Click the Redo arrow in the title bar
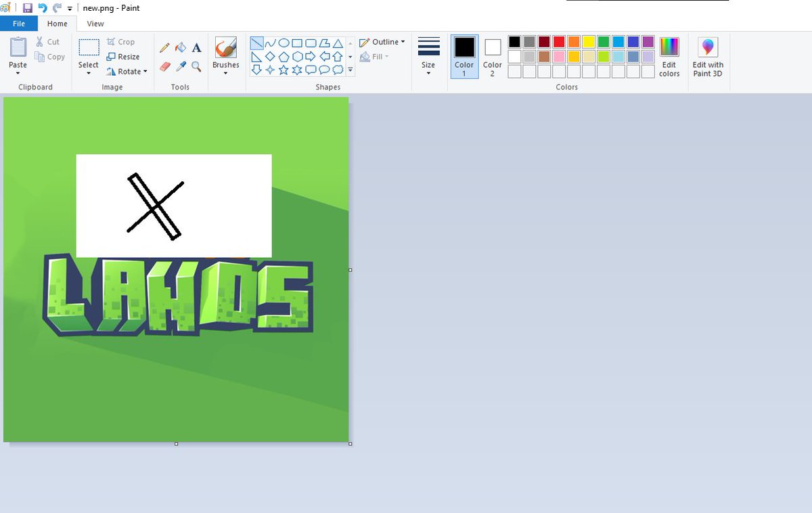Image resolution: width=812 pixels, height=513 pixels. (58, 8)
